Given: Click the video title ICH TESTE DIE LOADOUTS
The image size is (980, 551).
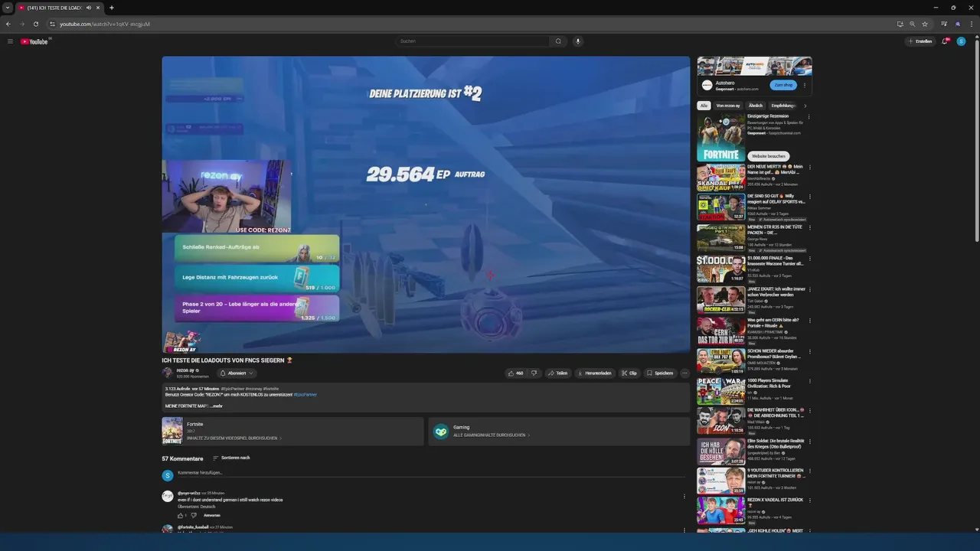Looking at the screenshot, I should click(227, 360).
